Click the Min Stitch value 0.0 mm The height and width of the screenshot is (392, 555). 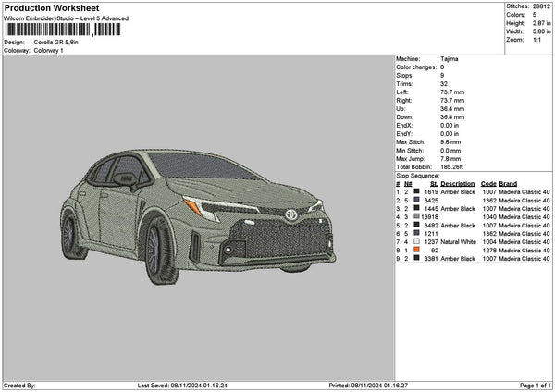pyautogui.click(x=450, y=151)
